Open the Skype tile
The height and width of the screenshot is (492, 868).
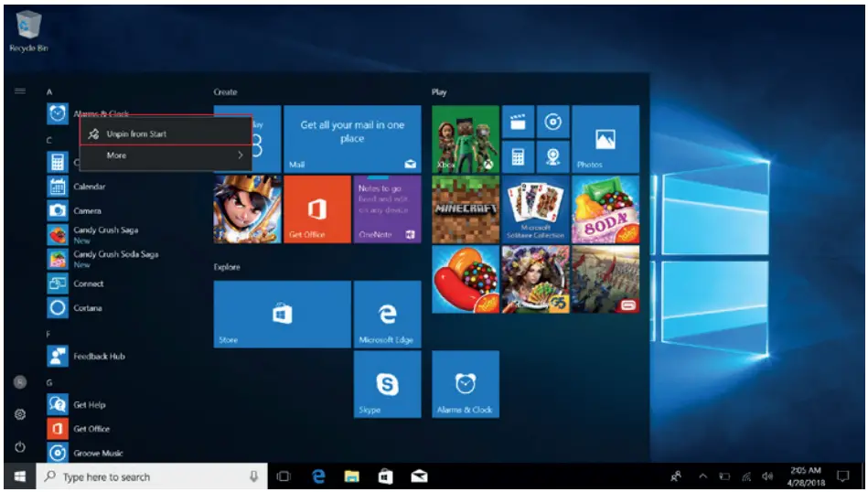(x=387, y=385)
